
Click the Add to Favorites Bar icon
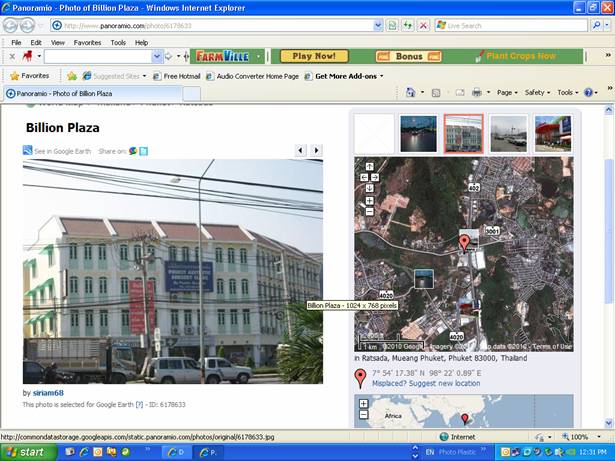(x=72, y=76)
